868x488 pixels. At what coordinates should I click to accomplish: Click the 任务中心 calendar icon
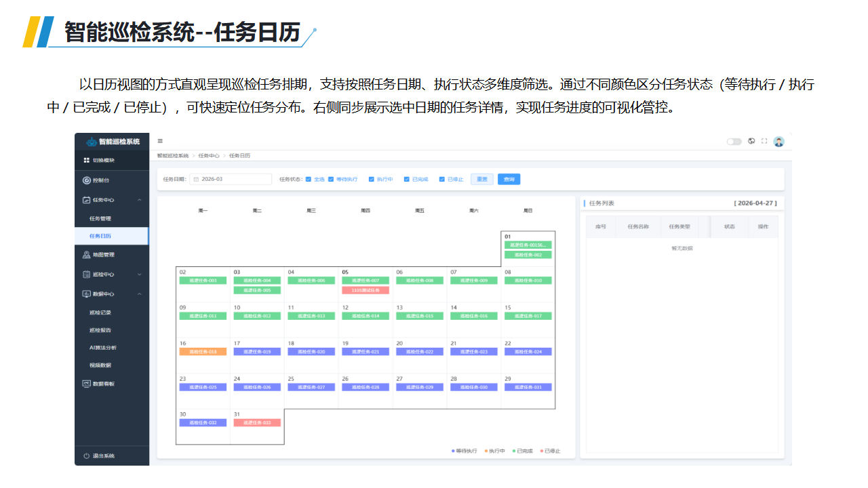pyautogui.click(x=86, y=200)
